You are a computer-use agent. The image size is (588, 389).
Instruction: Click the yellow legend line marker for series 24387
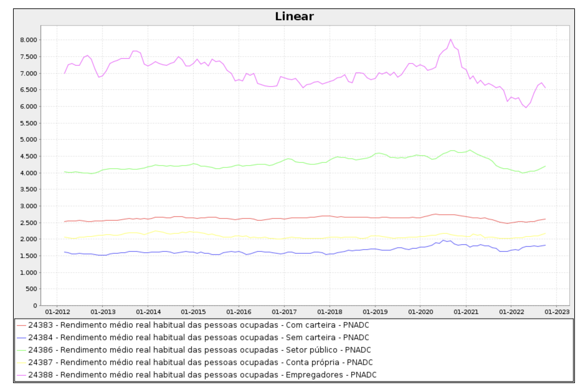coord(21,363)
